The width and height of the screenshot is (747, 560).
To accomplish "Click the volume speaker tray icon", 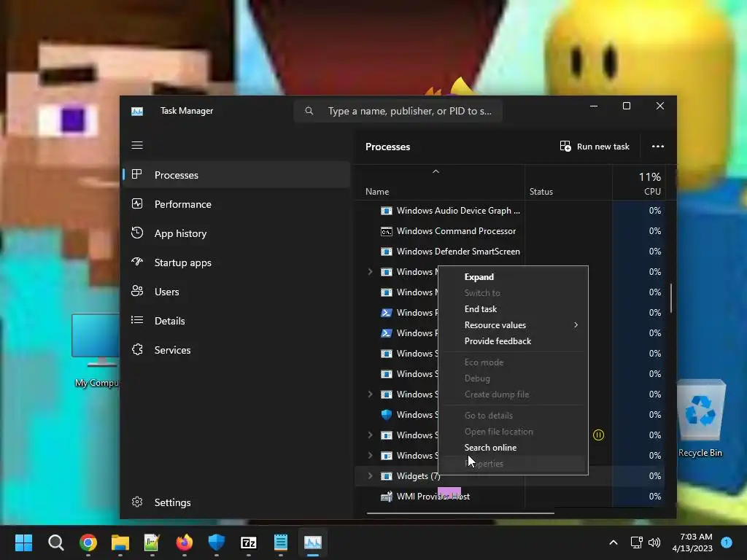I will pyautogui.click(x=654, y=542).
